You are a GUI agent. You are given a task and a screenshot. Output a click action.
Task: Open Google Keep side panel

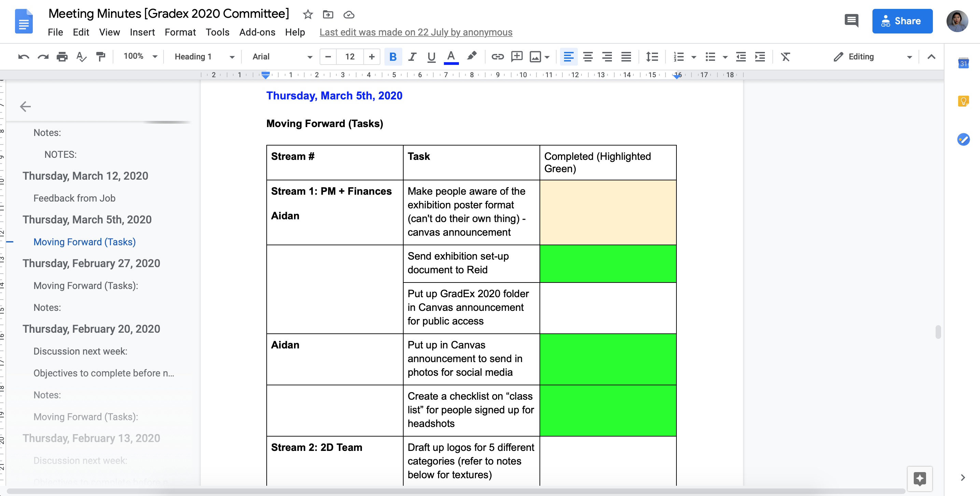964,101
